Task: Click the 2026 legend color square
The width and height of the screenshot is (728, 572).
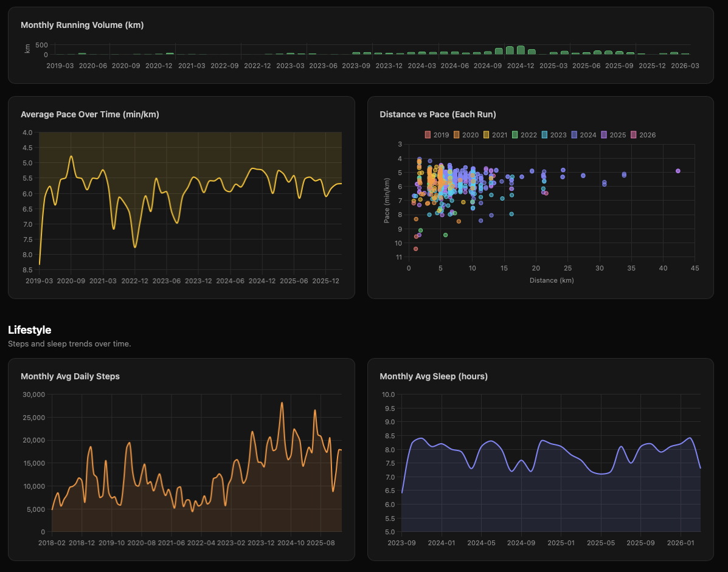Action: tap(633, 135)
